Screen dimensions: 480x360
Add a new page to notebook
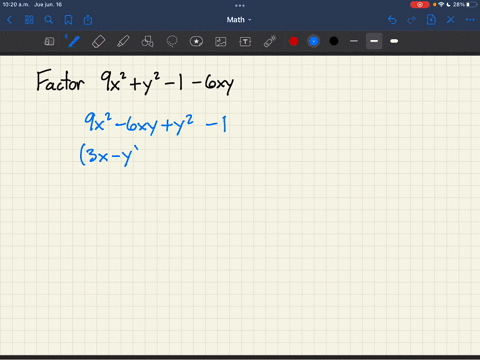click(x=431, y=20)
